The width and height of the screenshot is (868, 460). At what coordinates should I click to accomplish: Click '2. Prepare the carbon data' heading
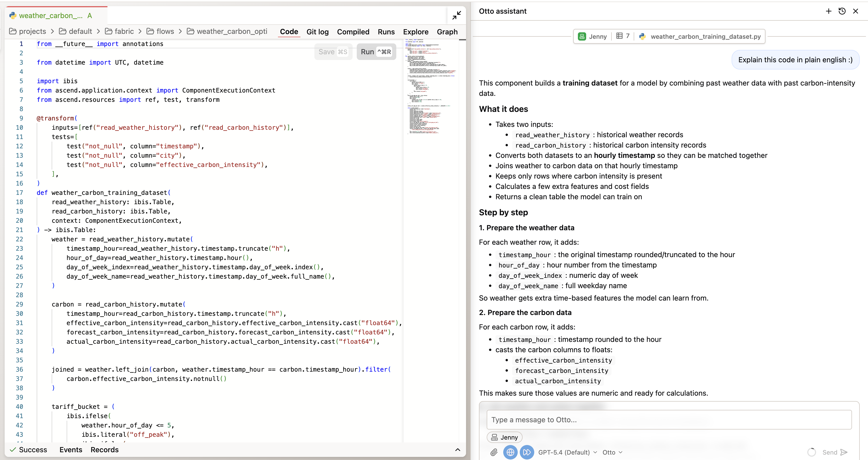click(525, 313)
